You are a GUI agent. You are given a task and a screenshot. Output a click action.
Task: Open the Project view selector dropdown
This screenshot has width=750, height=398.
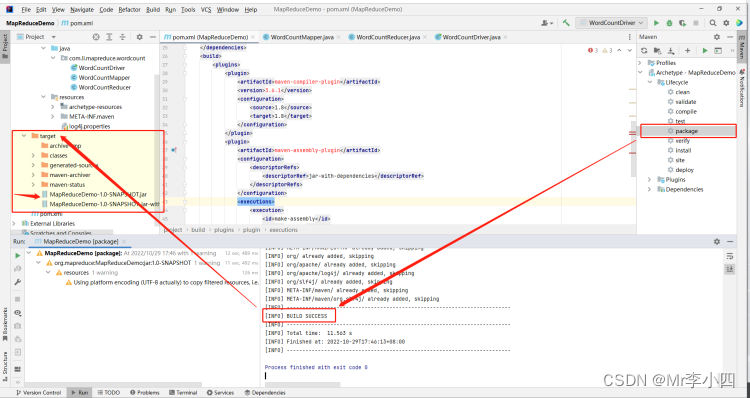[x=36, y=37]
